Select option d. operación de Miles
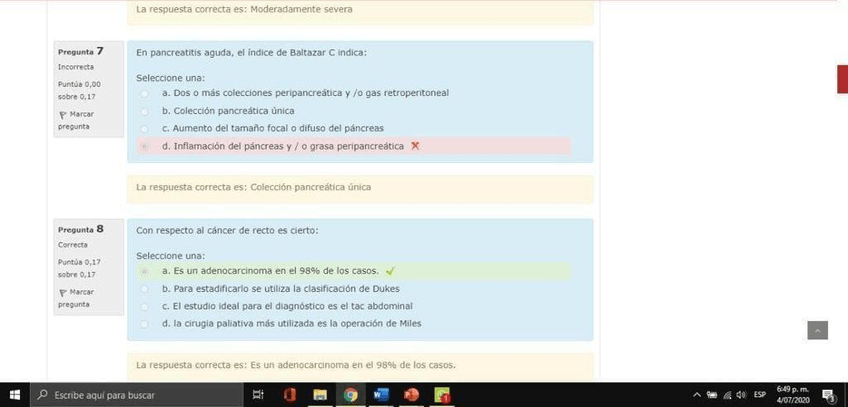Screen dimensions: 848x407 coord(144,324)
